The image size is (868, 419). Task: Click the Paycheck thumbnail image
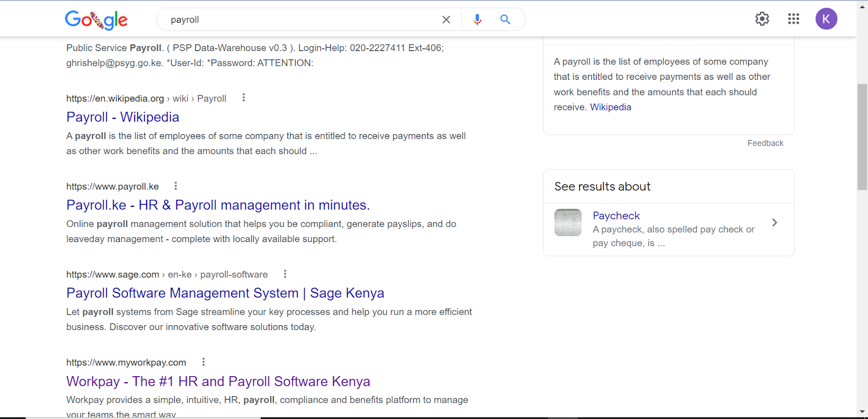click(x=568, y=223)
